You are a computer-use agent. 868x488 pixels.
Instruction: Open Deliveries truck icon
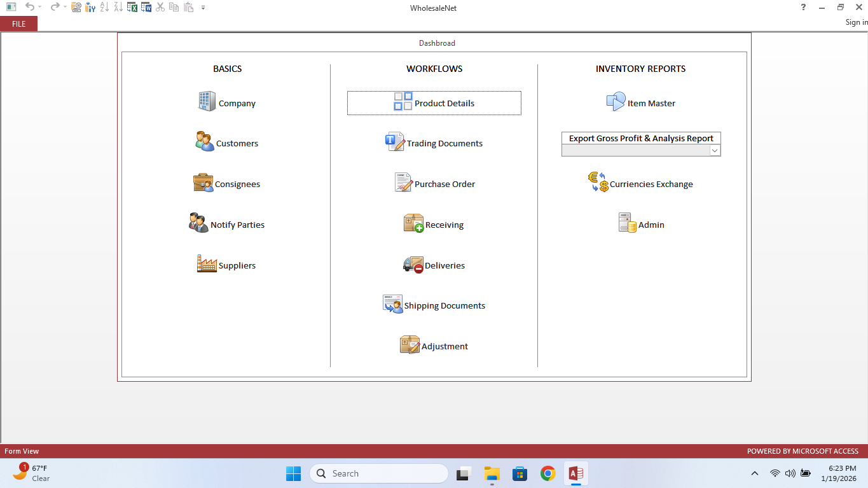(413, 265)
